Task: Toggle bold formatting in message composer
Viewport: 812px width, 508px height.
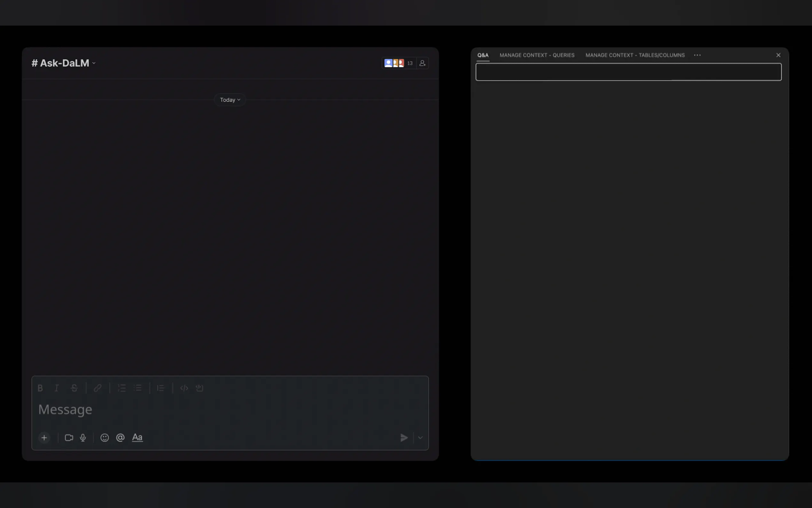Action: [x=40, y=388]
